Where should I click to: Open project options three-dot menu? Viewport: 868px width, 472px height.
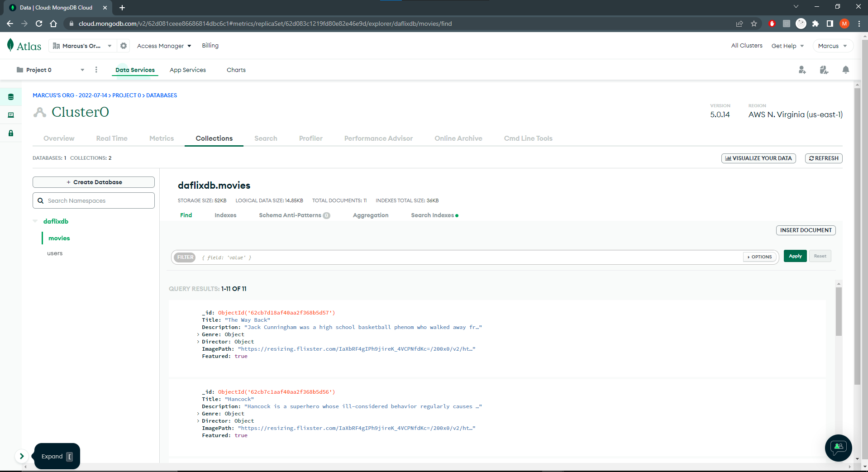click(x=96, y=70)
